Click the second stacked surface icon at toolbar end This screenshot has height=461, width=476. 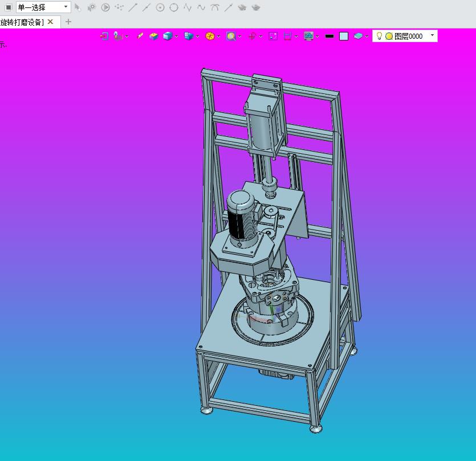click(x=256, y=7)
